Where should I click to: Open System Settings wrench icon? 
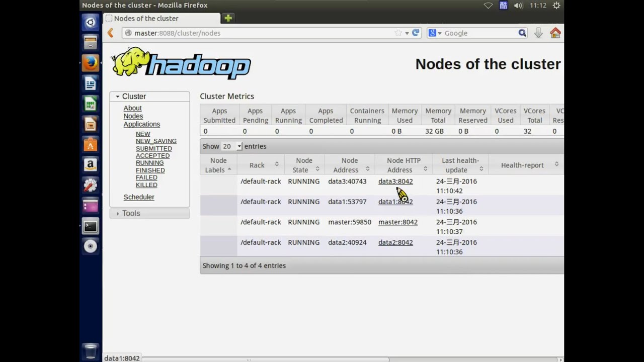[x=91, y=186]
